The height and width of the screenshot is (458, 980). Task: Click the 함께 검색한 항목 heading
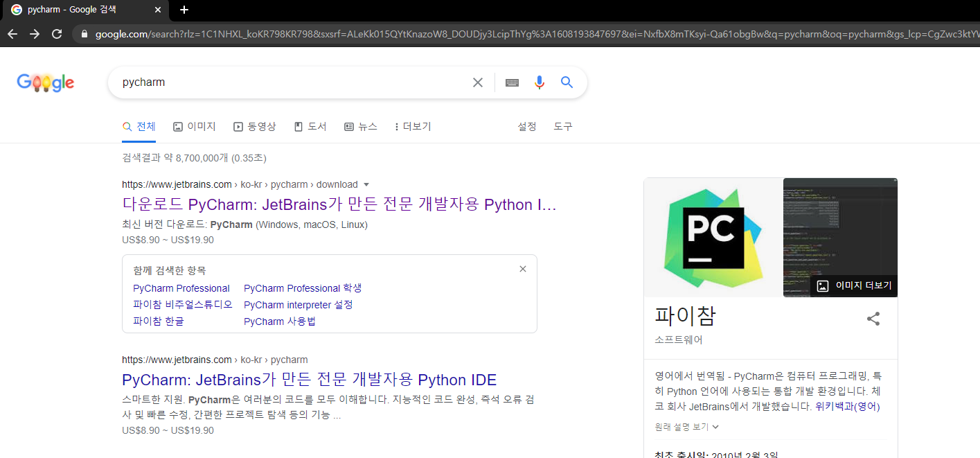click(170, 270)
